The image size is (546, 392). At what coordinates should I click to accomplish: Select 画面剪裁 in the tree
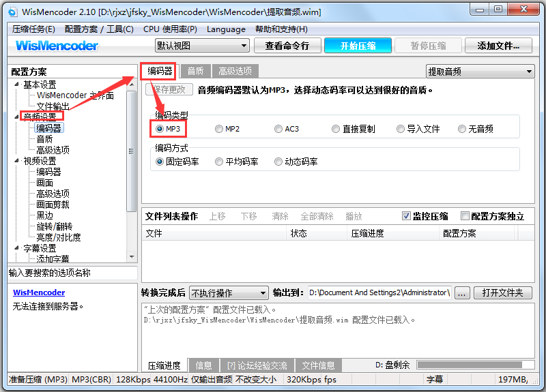53,205
